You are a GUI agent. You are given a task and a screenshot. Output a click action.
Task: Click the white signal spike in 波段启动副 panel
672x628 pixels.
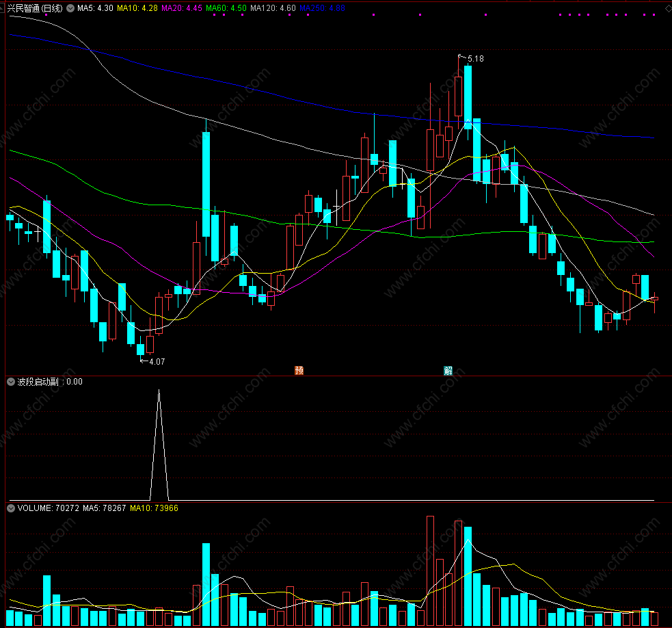coord(159,445)
